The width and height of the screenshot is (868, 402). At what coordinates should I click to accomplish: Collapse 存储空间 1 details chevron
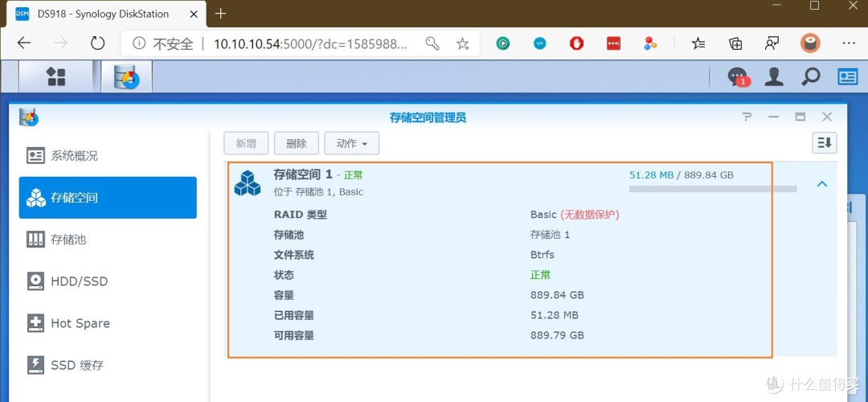coord(822,183)
